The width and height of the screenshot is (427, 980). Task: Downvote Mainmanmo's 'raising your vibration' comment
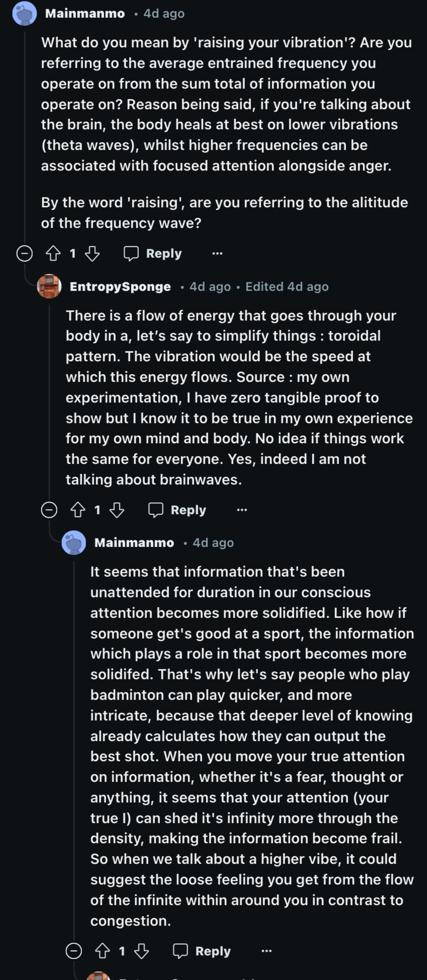(x=92, y=254)
